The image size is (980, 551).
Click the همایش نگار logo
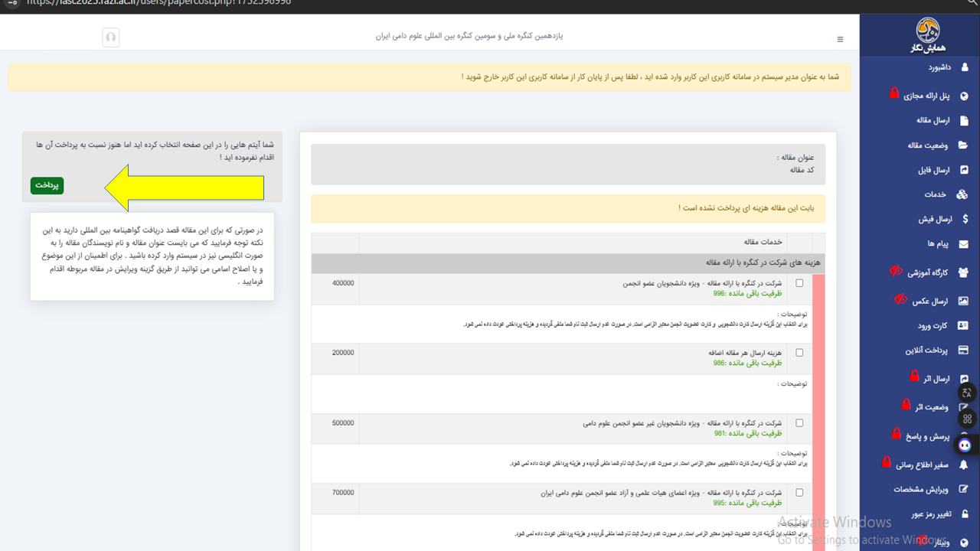click(x=933, y=33)
